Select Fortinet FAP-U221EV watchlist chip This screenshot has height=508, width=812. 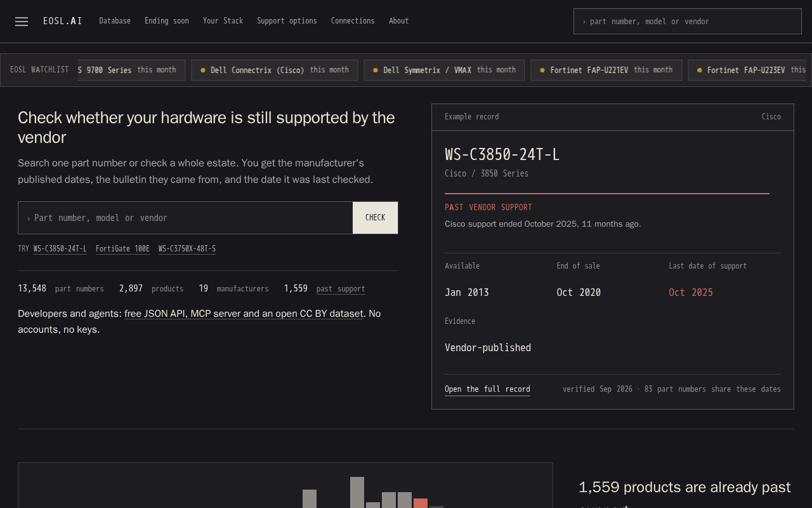pos(606,70)
